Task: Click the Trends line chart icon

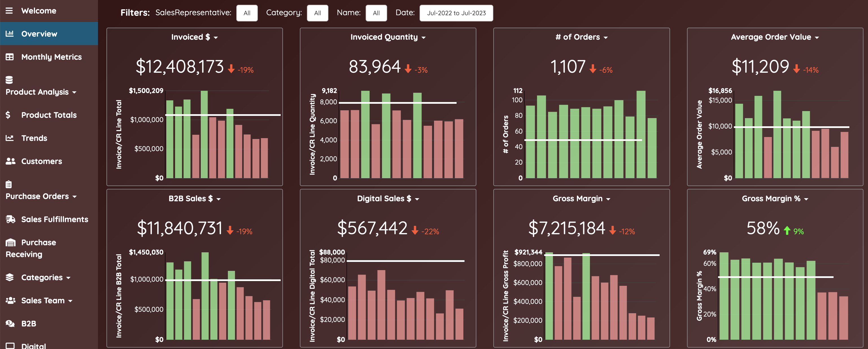Action: click(10, 138)
